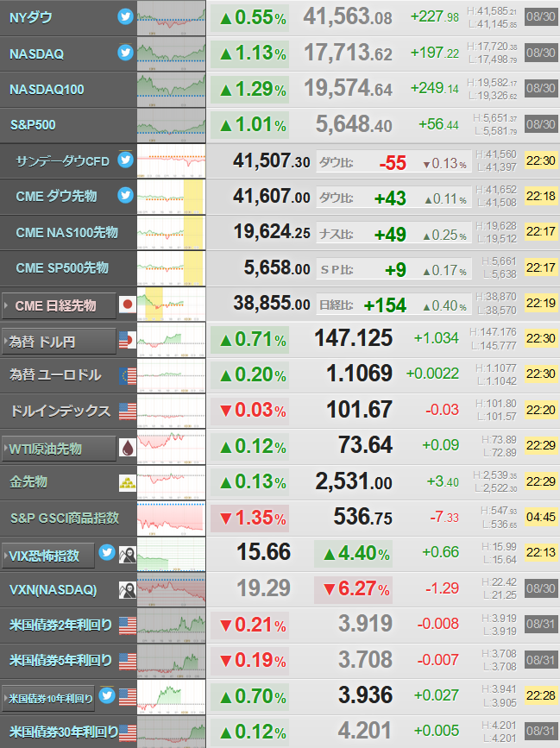
Task: Open the CME 日経先物 mini chart
Action: click(171, 304)
